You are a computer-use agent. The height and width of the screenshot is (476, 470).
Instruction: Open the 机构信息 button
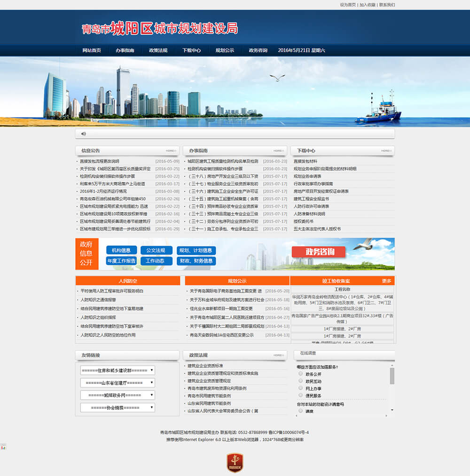pyautogui.click(x=121, y=250)
